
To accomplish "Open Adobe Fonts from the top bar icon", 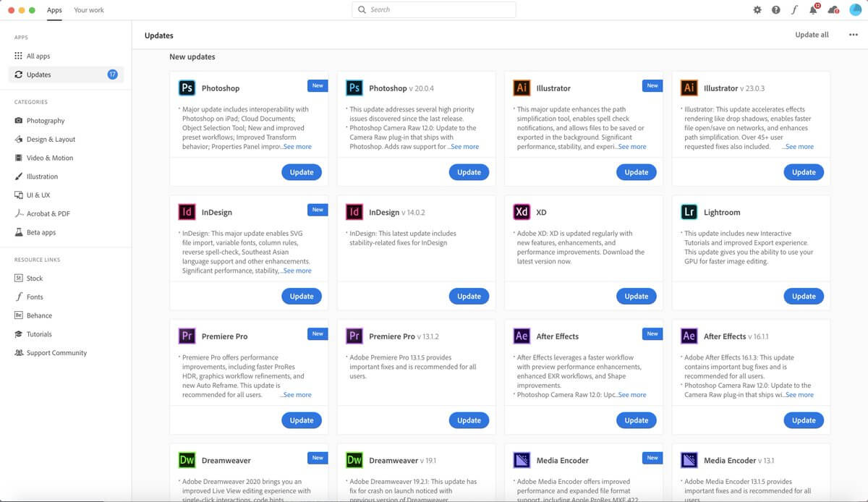I will tap(796, 10).
